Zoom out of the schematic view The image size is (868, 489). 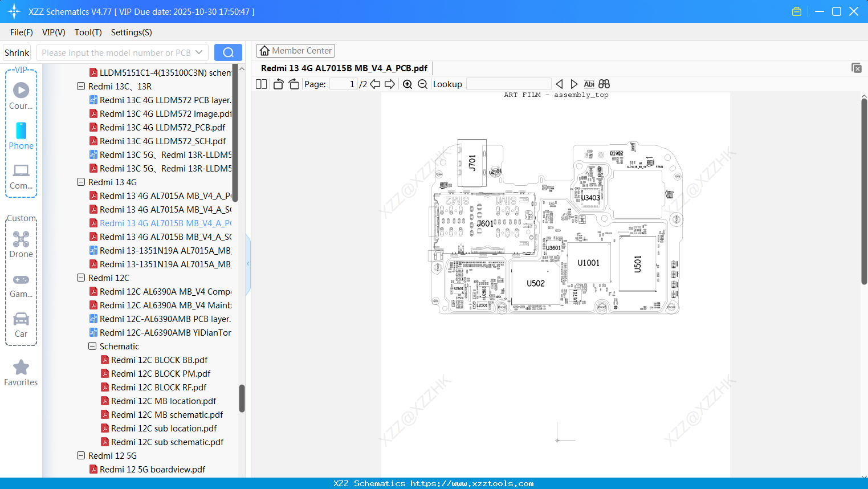pyautogui.click(x=421, y=84)
